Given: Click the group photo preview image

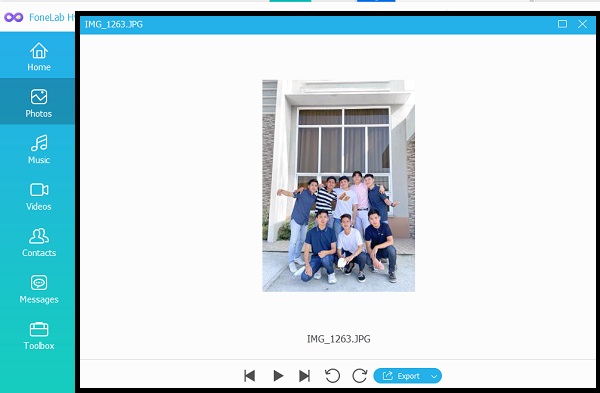Looking at the screenshot, I should [338, 186].
